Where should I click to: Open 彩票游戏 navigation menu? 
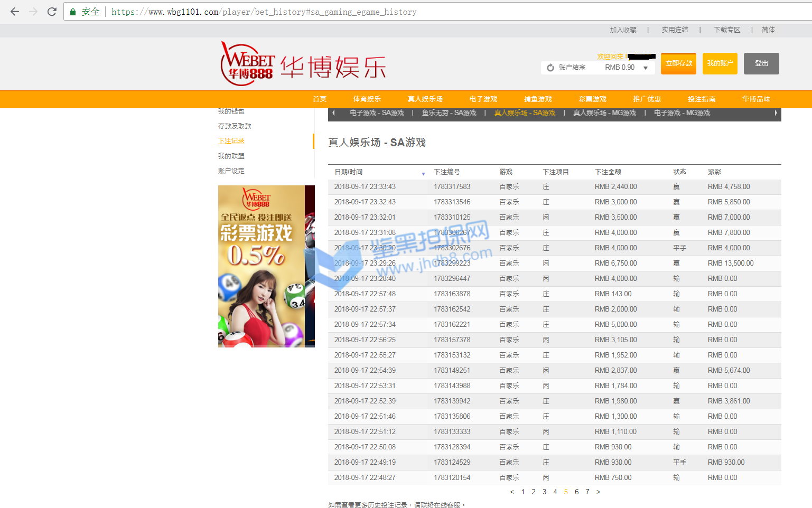[592, 99]
